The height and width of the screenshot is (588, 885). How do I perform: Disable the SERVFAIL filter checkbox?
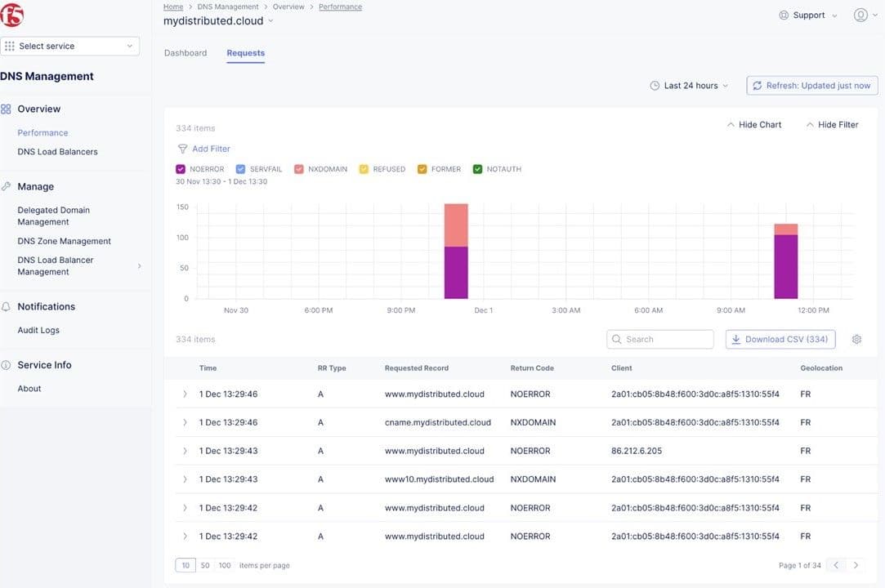point(239,167)
